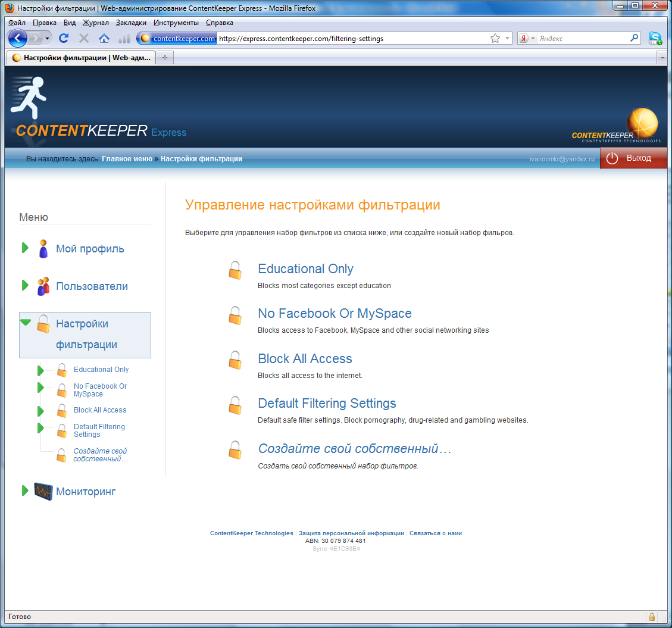This screenshot has height=628, width=672.
Task: Click the search magnifier icon in Yandex box
Action: coord(634,38)
